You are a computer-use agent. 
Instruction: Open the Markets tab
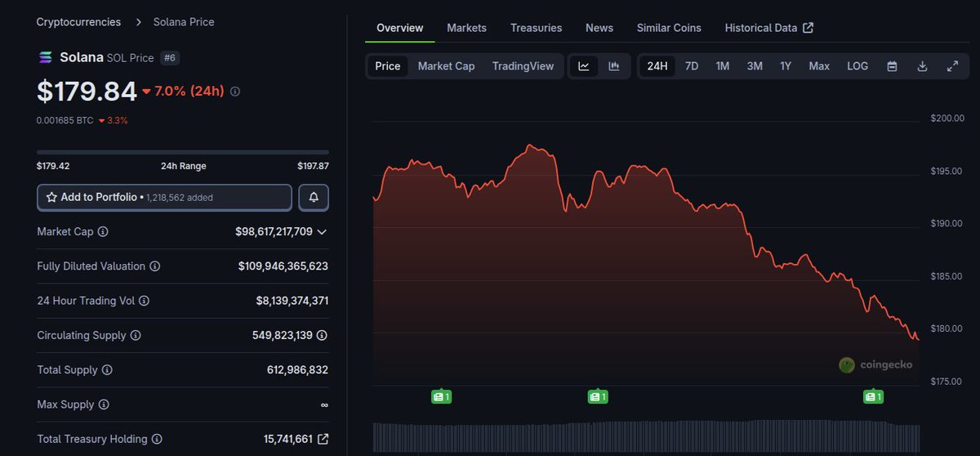466,28
